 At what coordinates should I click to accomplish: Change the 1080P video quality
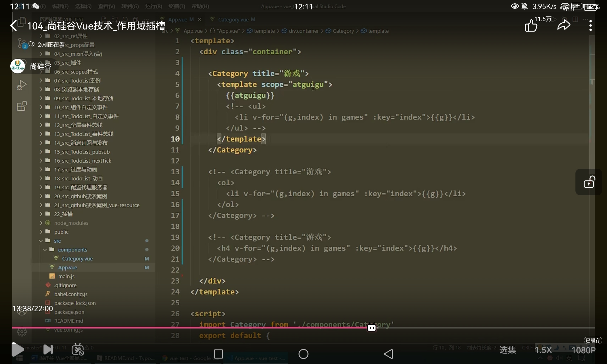[583, 350]
